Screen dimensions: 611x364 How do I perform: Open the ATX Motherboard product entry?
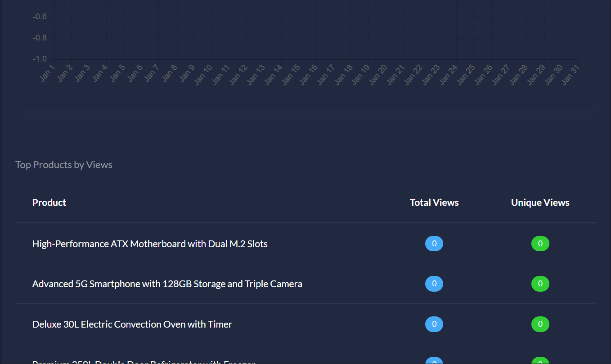coord(150,243)
